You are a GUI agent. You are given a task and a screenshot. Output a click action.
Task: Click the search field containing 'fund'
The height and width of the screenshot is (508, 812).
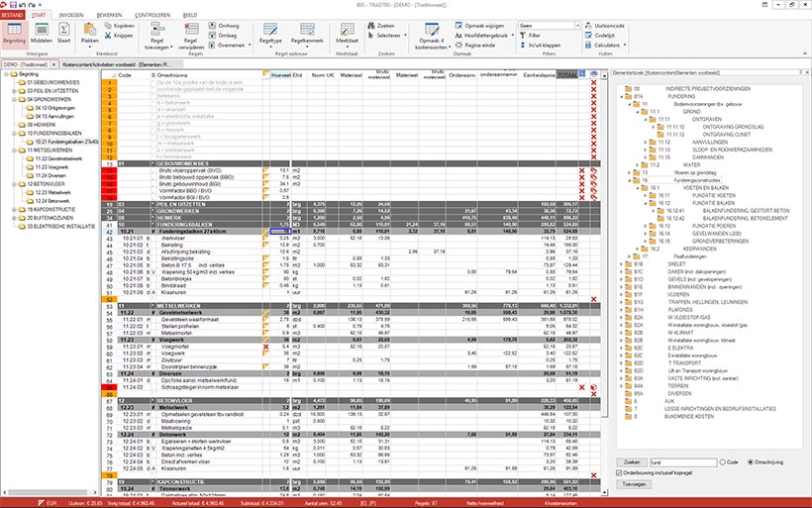[x=683, y=461]
